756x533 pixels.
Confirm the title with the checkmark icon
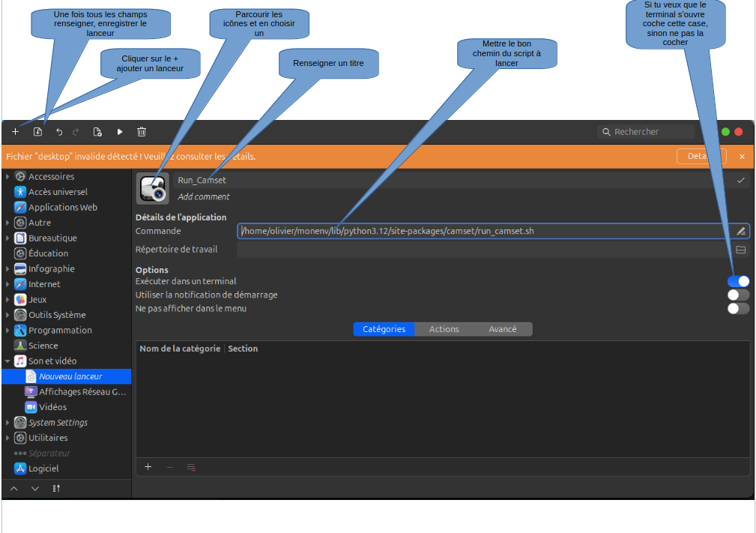click(740, 180)
